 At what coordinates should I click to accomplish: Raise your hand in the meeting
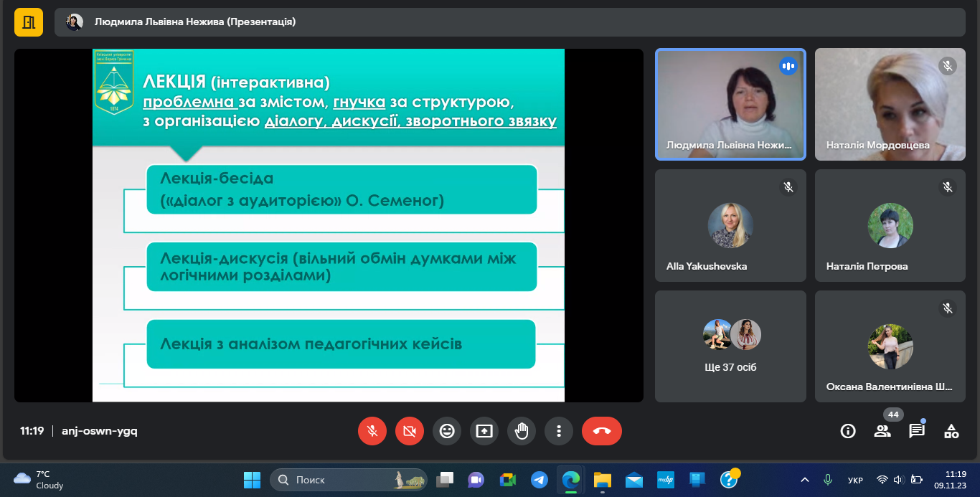[522, 431]
